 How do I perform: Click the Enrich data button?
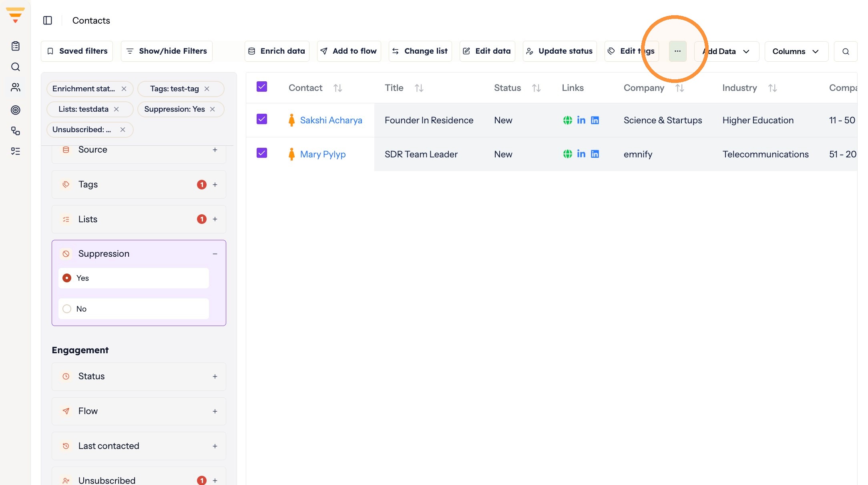(x=277, y=51)
